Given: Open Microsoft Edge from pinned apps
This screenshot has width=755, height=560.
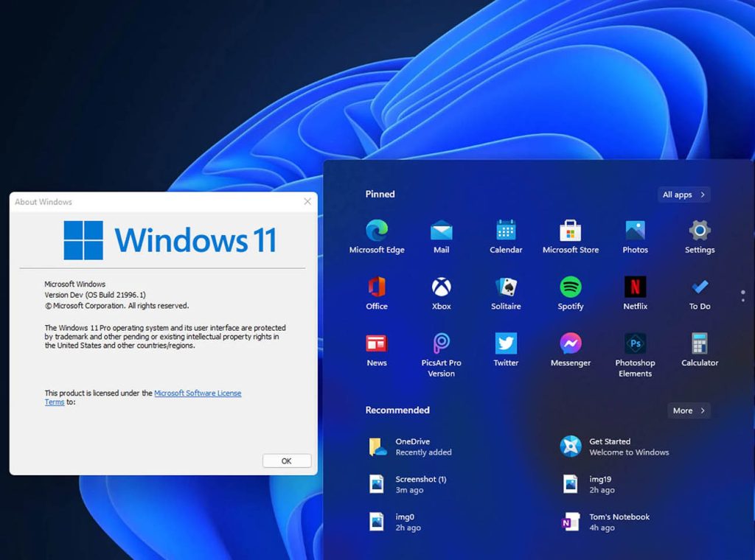Looking at the screenshot, I should point(377,237).
